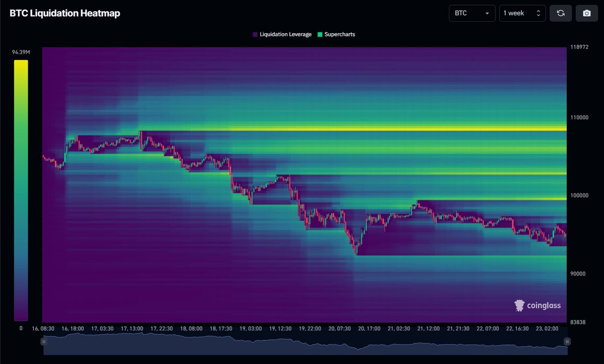604x364 pixels.
Task: Open the 1 week range selector
Action: tap(522, 13)
